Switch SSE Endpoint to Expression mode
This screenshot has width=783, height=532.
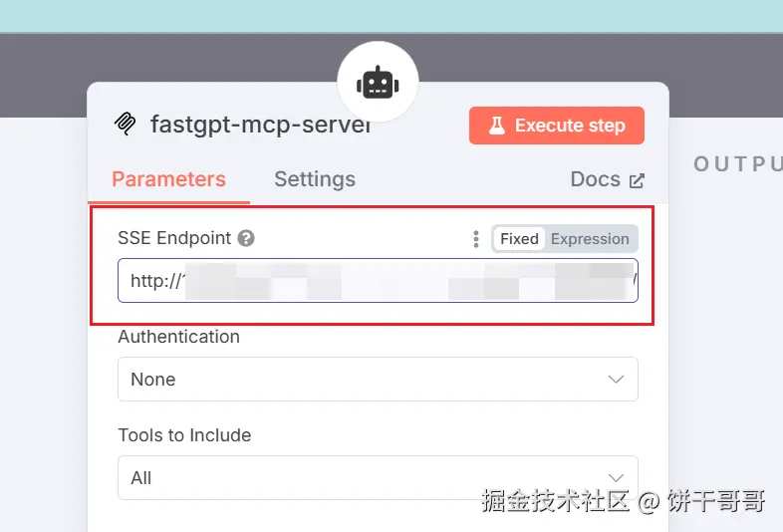(590, 239)
